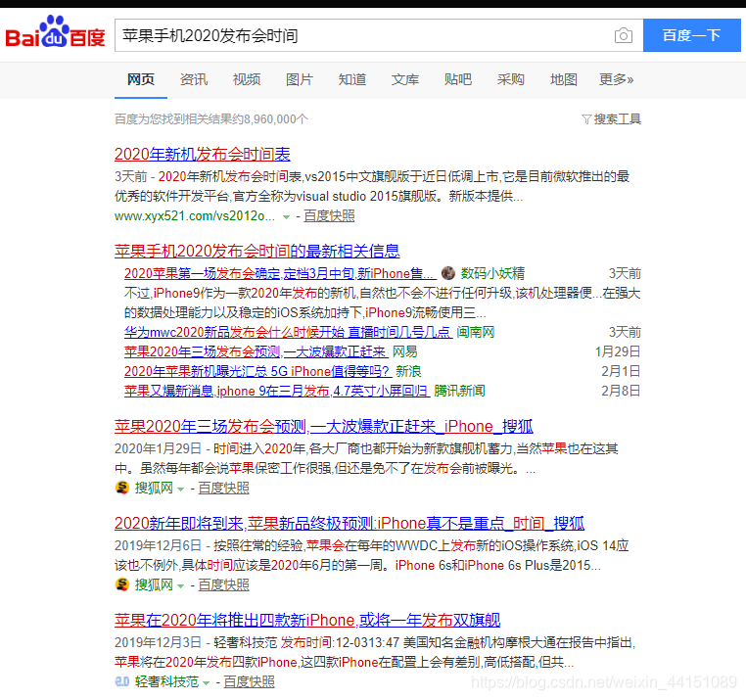Image resolution: width=746 pixels, height=700 pixels.
Task: Select the 网页 tab
Action: pyautogui.click(x=141, y=79)
